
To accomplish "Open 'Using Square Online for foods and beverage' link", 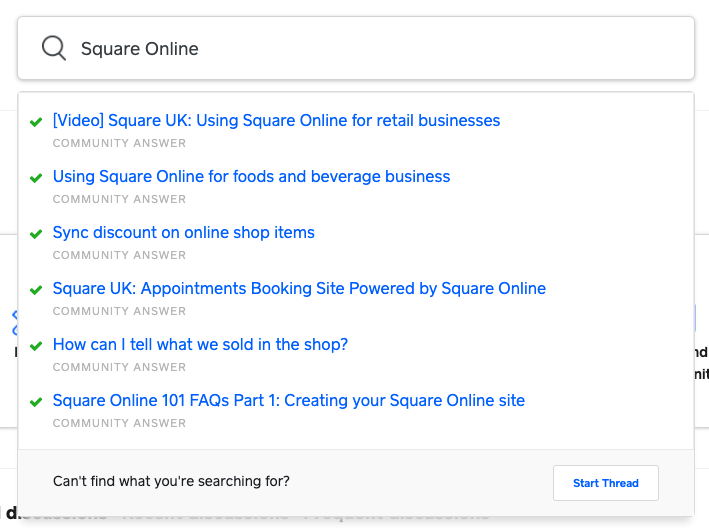I will [x=251, y=177].
